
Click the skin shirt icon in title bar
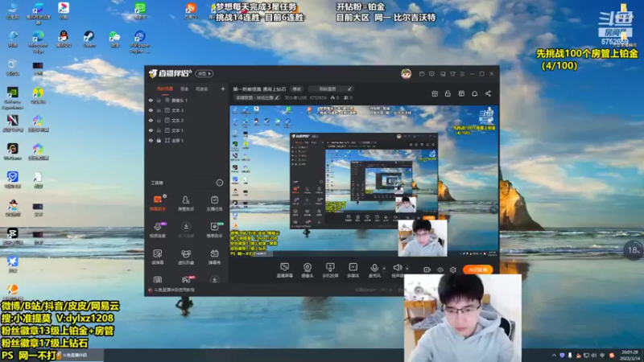(452, 74)
